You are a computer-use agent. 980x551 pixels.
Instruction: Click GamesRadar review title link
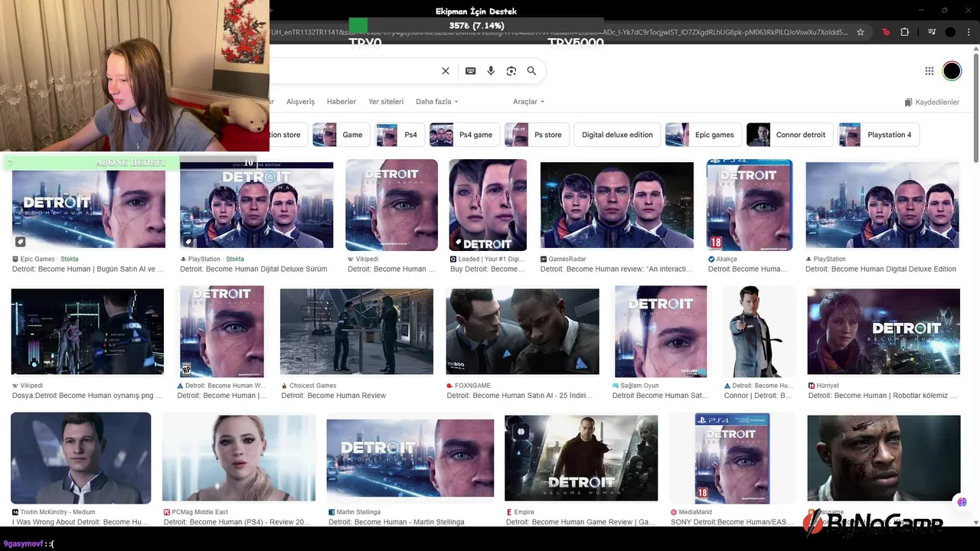(617, 269)
